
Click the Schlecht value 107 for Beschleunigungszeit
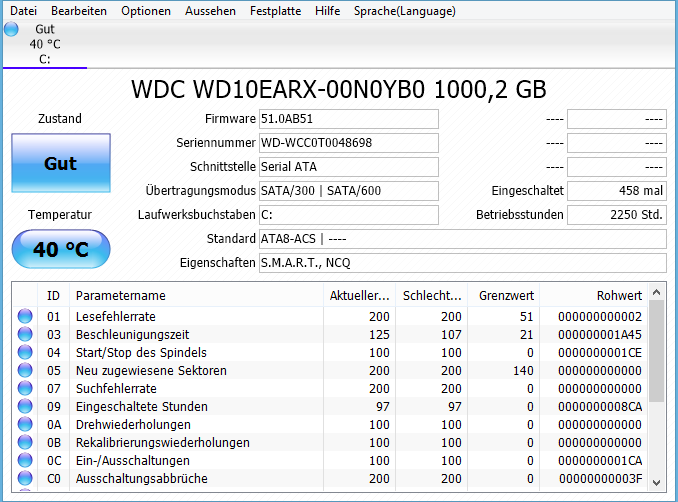click(x=451, y=335)
